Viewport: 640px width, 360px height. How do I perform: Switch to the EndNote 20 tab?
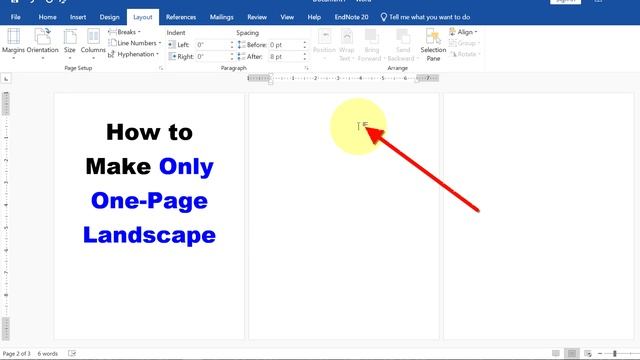pyautogui.click(x=351, y=17)
